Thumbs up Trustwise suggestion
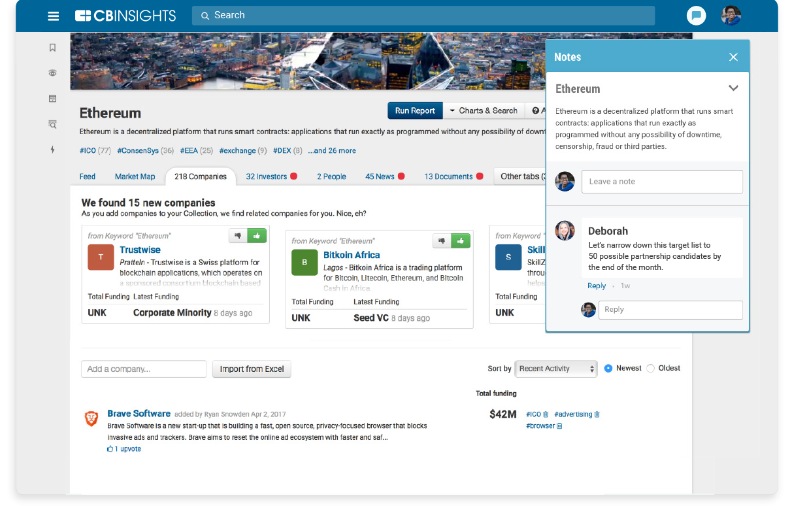792x532 pixels. point(257,235)
